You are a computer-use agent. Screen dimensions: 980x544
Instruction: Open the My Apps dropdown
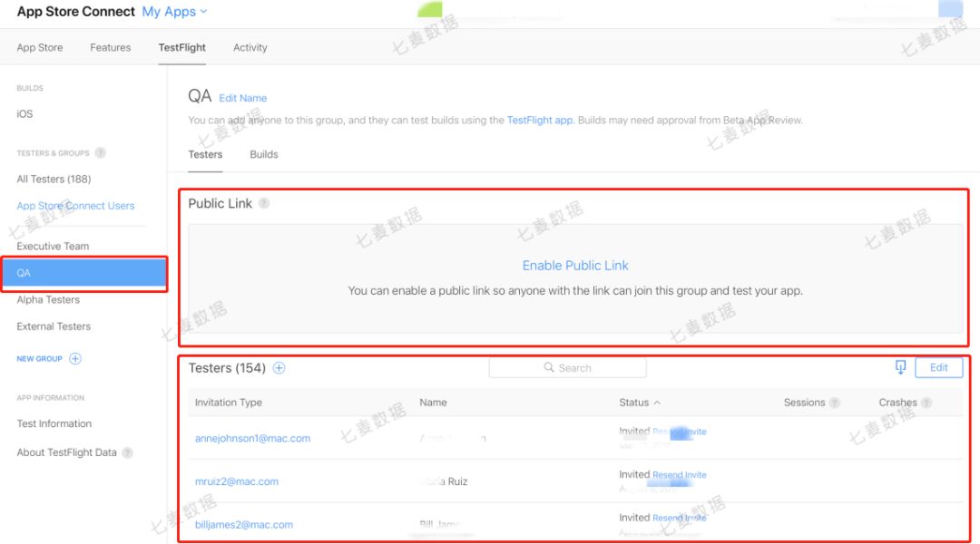174,12
